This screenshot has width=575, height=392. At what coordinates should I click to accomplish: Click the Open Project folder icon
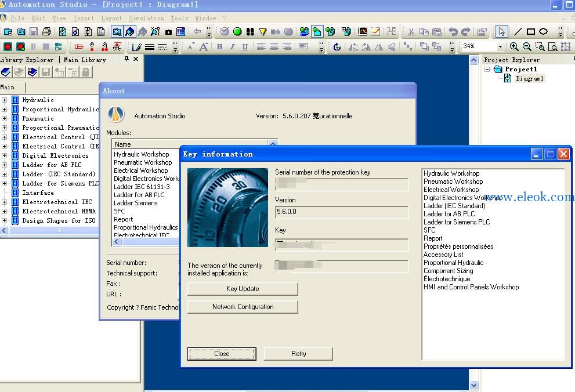click(x=21, y=32)
